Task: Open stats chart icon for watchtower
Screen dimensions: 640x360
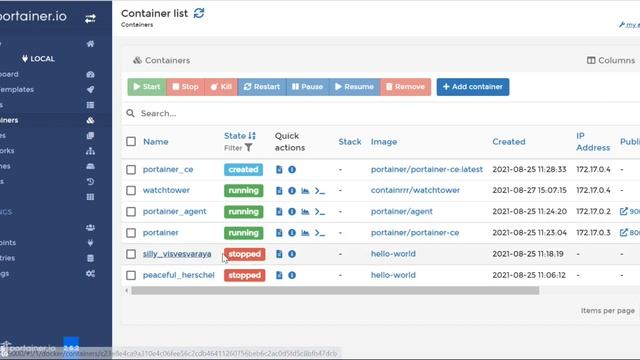Action: [305, 191]
